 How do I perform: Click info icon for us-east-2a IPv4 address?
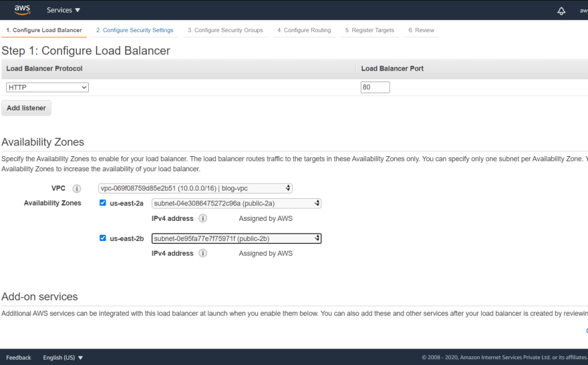[202, 218]
